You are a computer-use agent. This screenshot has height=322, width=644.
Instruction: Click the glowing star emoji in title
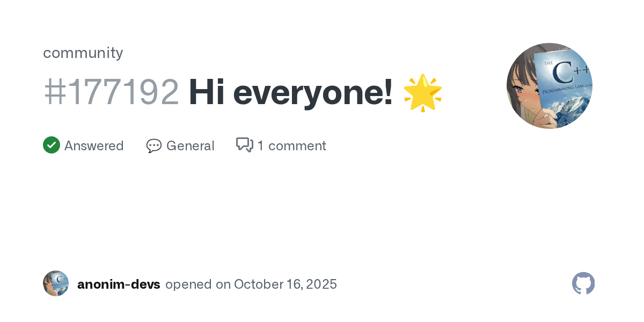[423, 92]
